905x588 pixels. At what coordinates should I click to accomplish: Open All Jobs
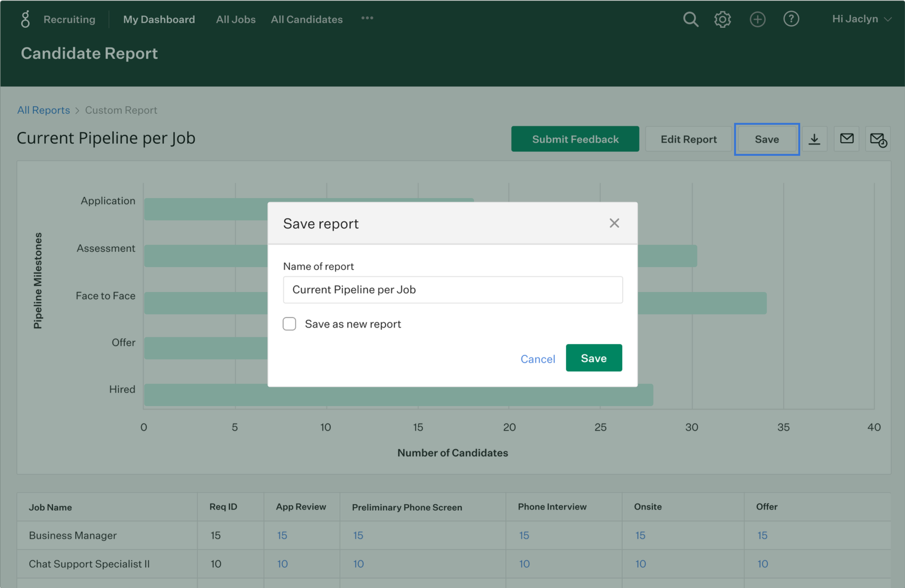(235, 20)
